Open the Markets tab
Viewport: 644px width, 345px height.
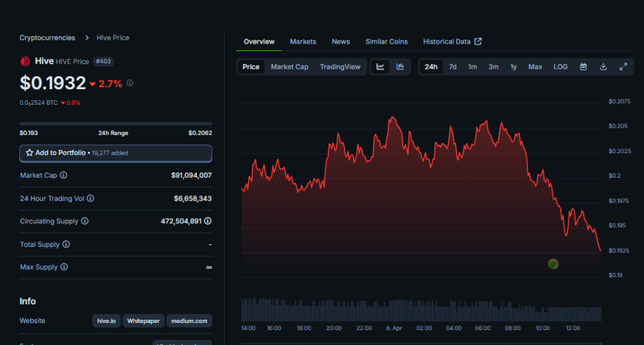pos(303,41)
